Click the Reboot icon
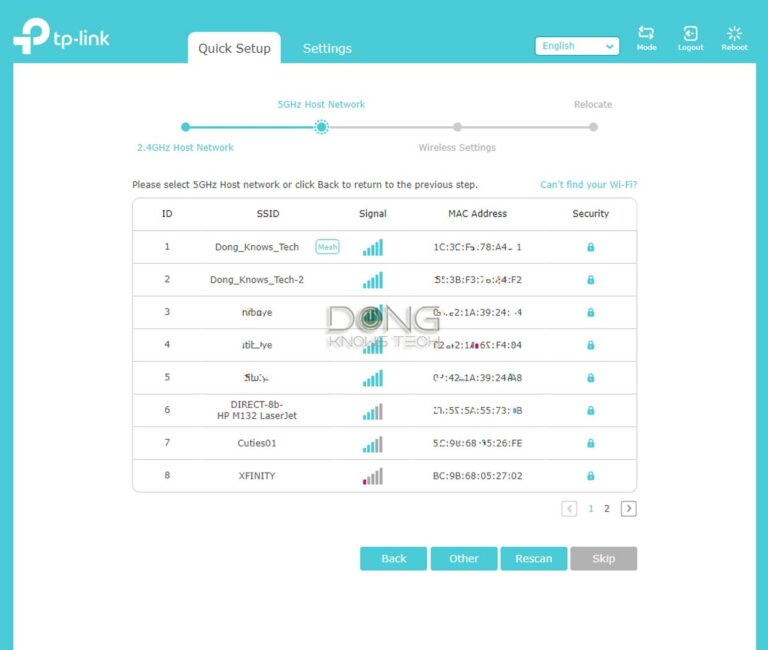This screenshot has height=650, width=768. click(x=734, y=35)
